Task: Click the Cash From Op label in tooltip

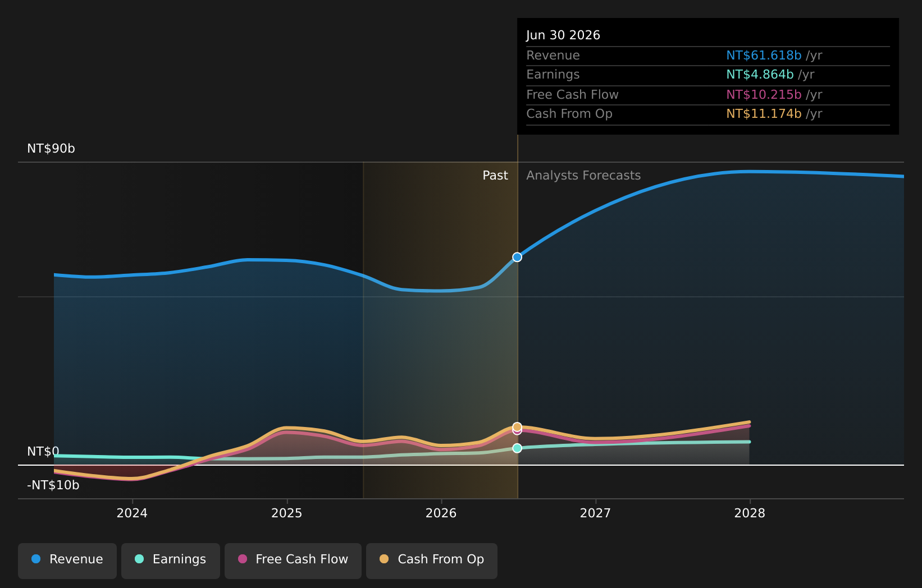Action: tap(569, 114)
